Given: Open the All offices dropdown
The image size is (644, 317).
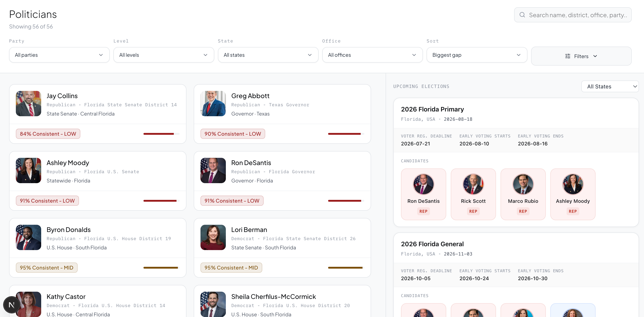Looking at the screenshot, I should point(372,55).
